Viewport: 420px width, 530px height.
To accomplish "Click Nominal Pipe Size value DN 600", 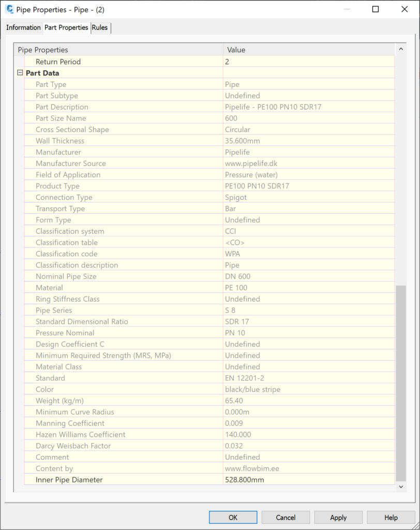I will click(x=237, y=276).
